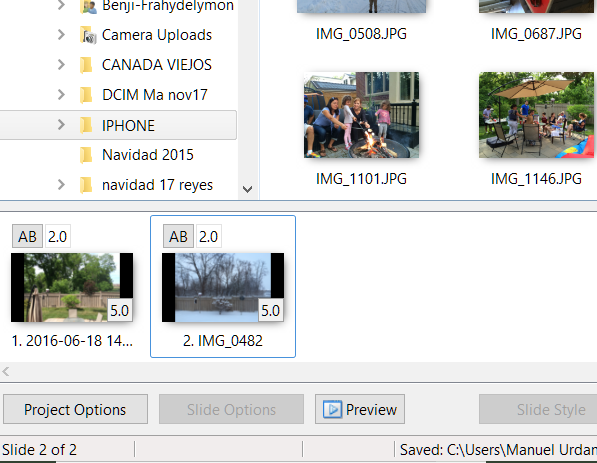Expand the IPHONE folder tree node
Screen dimensions: 597x463
pos(61,125)
